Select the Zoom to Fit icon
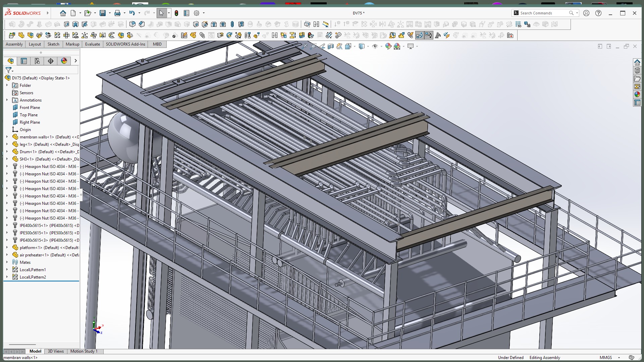Screen dimensions: 644x362 point(305,47)
